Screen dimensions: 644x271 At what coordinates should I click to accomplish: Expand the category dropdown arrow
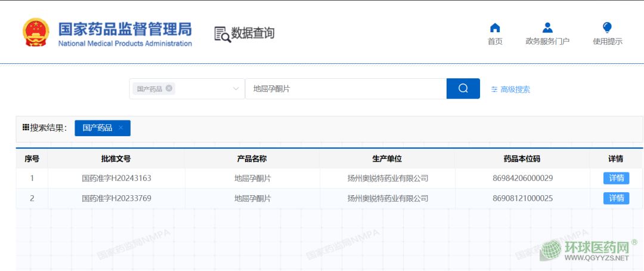(236, 89)
